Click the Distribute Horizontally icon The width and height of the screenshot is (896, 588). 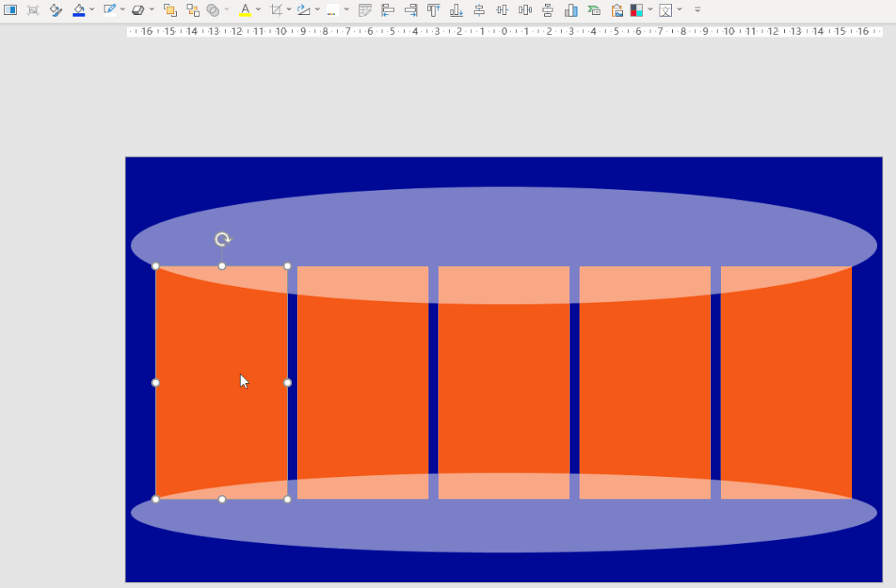click(x=525, y=10)
